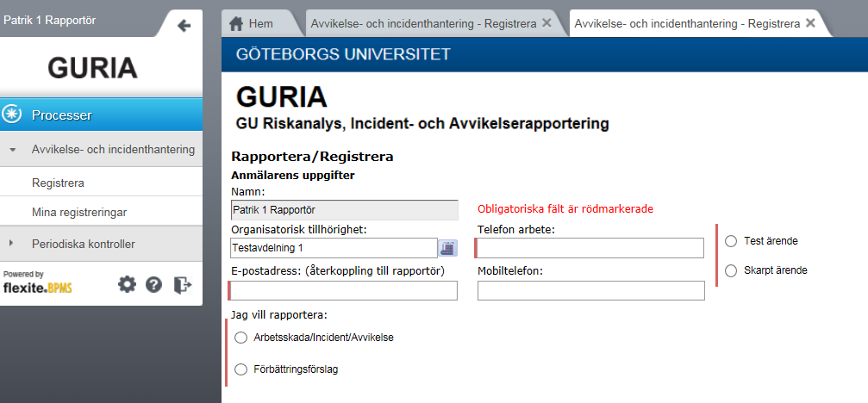
Task: Click the Mobiltelefon input field
Action: point(590,290)
